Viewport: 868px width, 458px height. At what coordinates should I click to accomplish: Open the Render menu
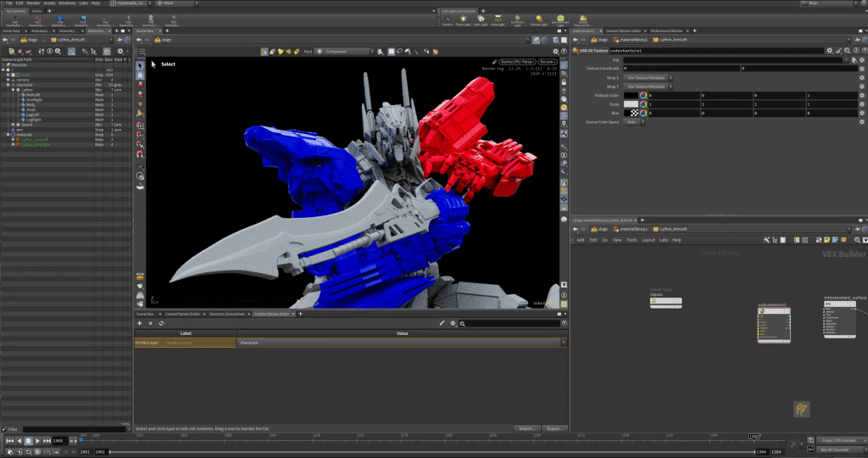click(x=32, y=3)
